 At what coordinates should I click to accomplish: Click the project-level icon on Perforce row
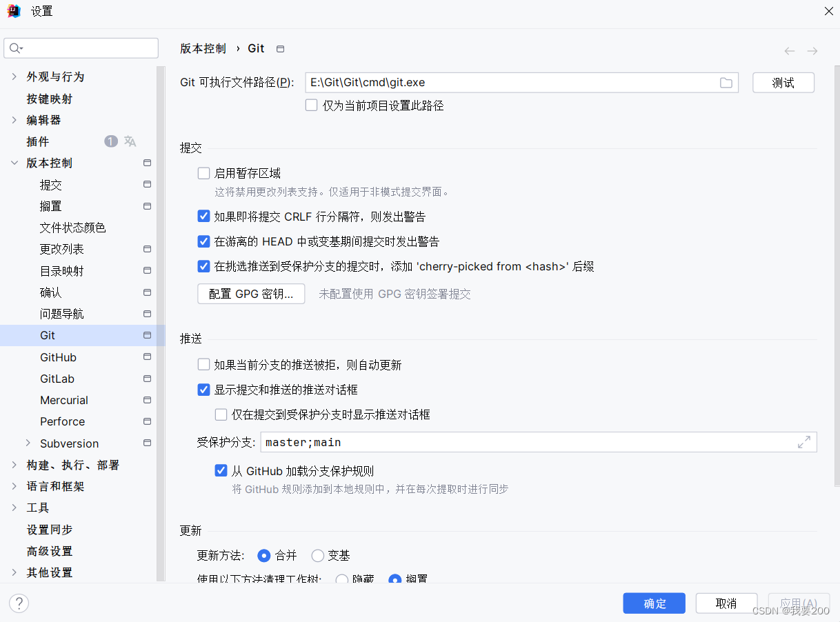click(147, 421)
